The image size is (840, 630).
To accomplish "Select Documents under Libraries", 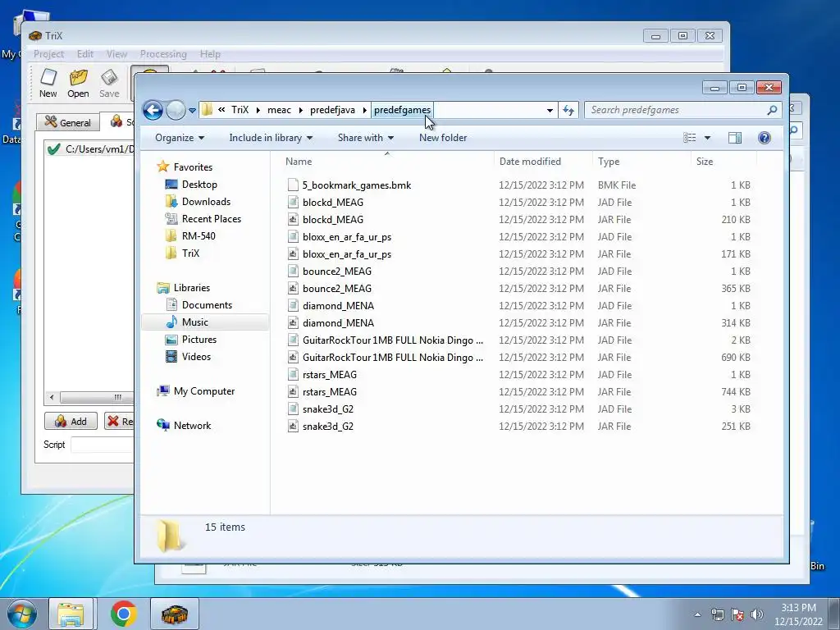I will (x=207, y=305).
